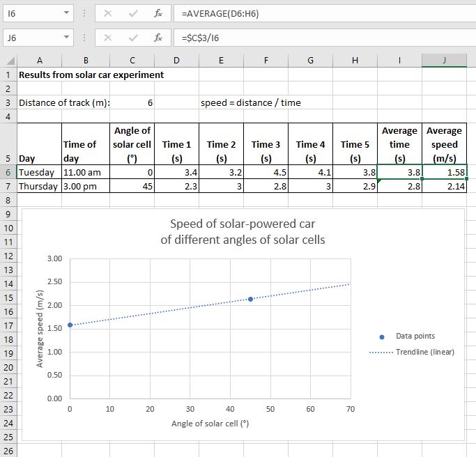This screenshot has height=457, width=476.
Task: Click the cell 'Distance of track (m):'
Action: (x=64, y=102)
